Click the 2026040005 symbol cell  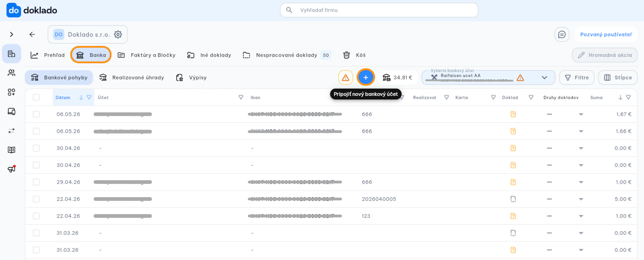tap(379, 199)
